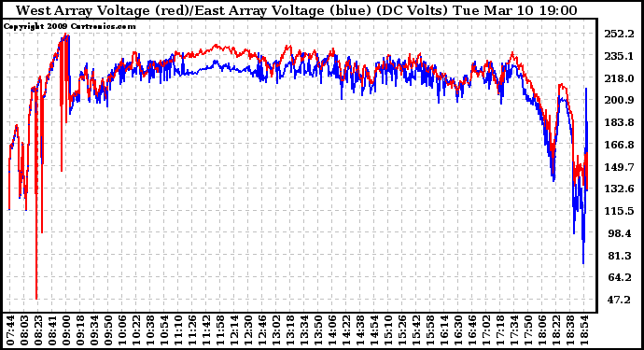Select the 12:46 time tick
644x350 pixels.
pos(262,330)
